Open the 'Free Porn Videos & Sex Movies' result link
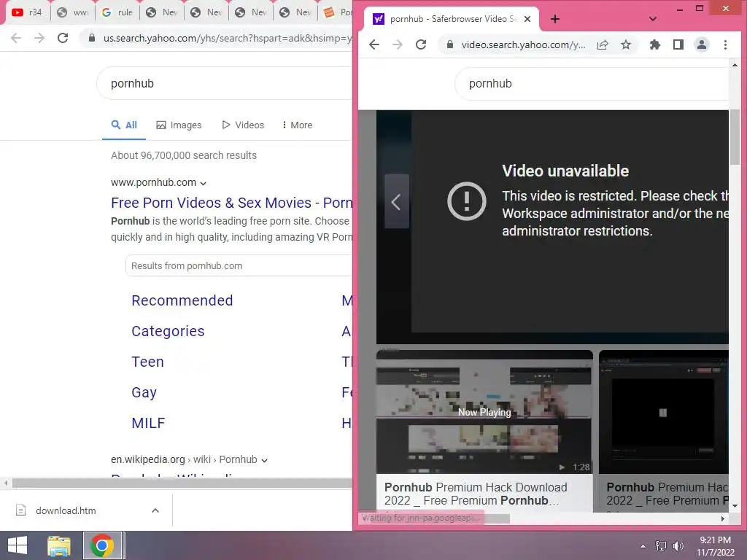Viewport: 747px width, 560px height. pyautogui.click(x=231, y=203)
